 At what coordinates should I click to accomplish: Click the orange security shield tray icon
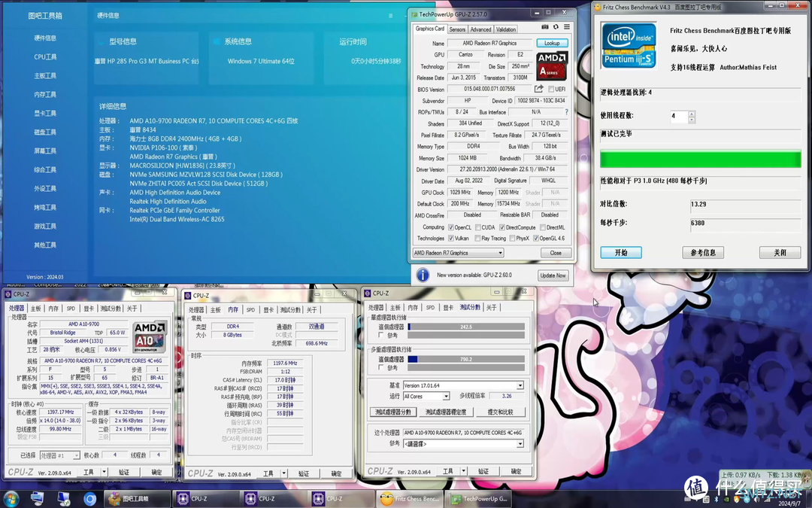(736, 499)
